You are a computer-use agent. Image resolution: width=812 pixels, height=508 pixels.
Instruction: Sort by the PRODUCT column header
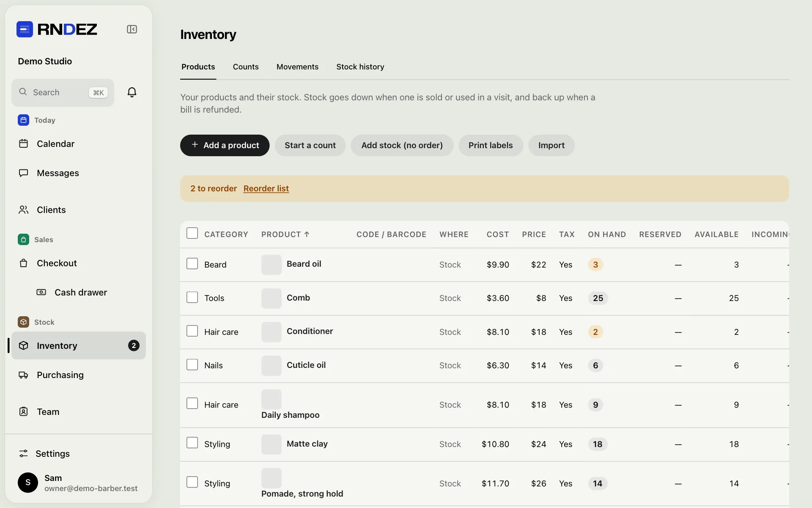(285, 235)
